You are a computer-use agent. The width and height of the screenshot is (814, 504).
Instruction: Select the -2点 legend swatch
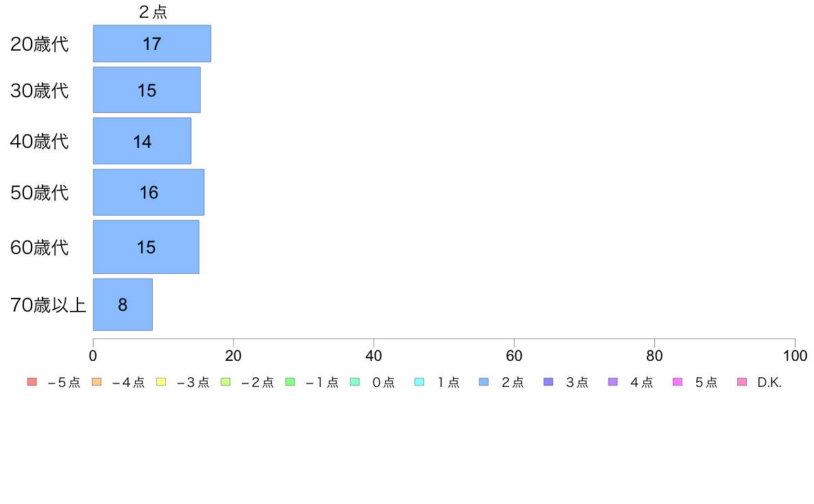point(225,382)
